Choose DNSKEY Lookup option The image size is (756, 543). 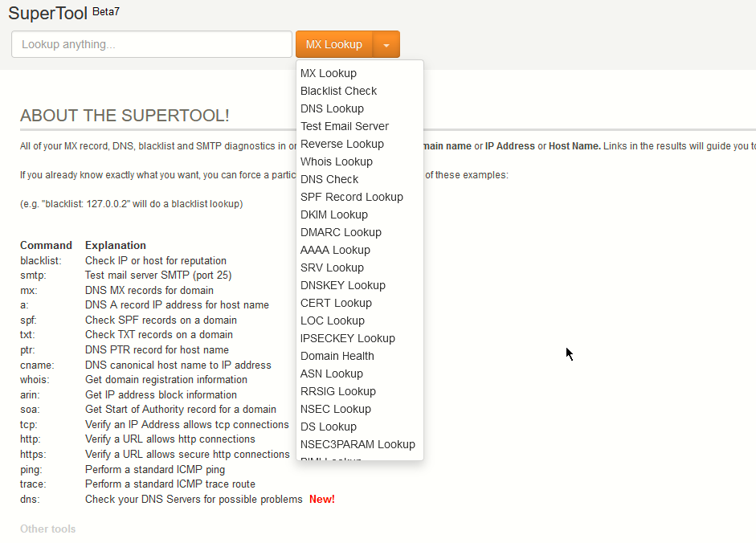click(343, 285)
